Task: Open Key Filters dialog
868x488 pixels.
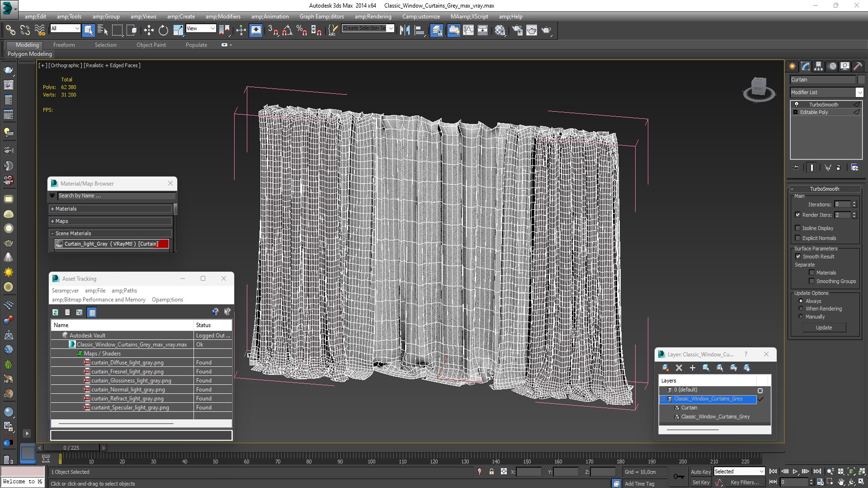Action: [x=745, y=483]
